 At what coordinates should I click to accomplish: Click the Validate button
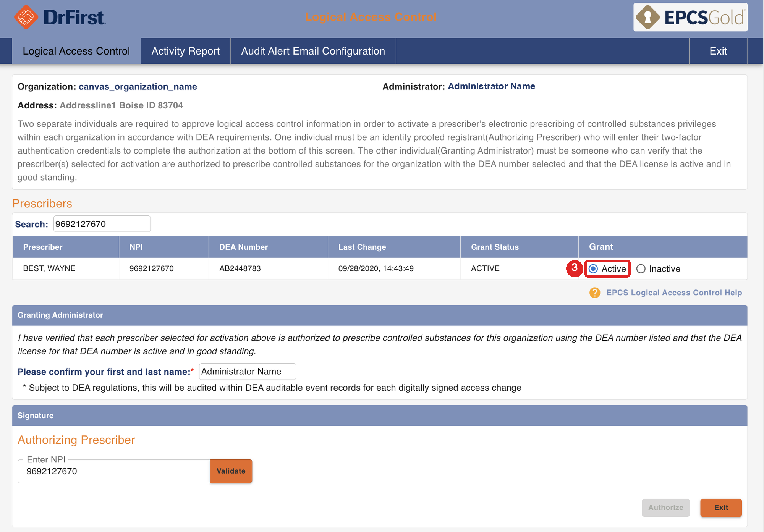tap(231, 471)
